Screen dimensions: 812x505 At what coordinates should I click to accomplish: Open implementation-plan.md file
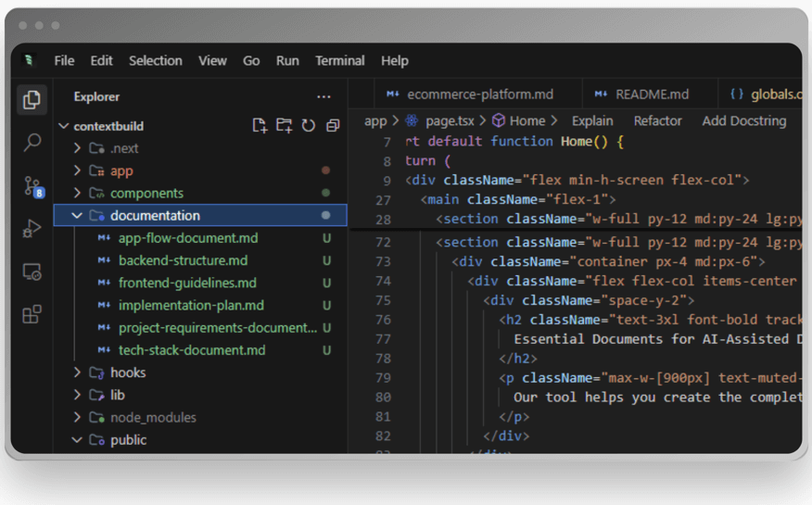point(200,305)
